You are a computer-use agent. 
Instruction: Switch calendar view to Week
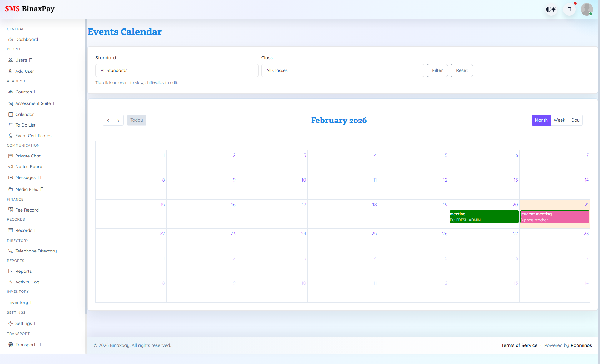(559, 120)
